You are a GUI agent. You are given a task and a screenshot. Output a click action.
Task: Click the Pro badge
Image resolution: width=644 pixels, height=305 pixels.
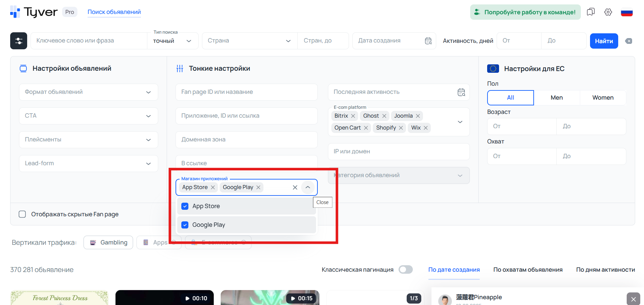point(70,12)
